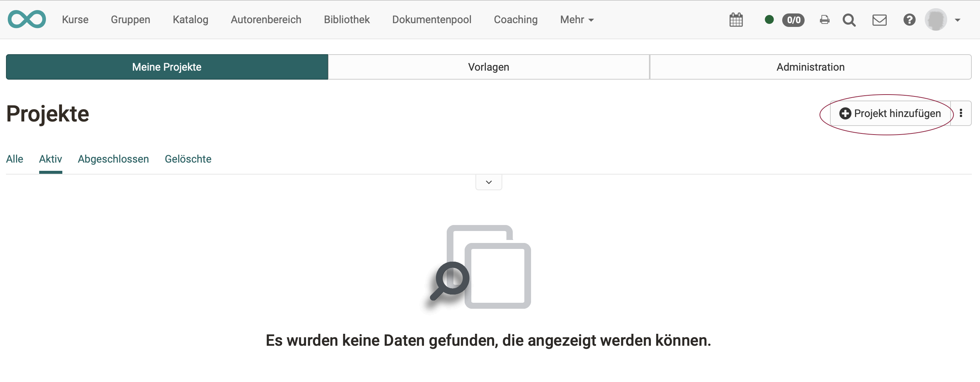Toggle the green online status indicator
The image size is (980, 382).
768,19
